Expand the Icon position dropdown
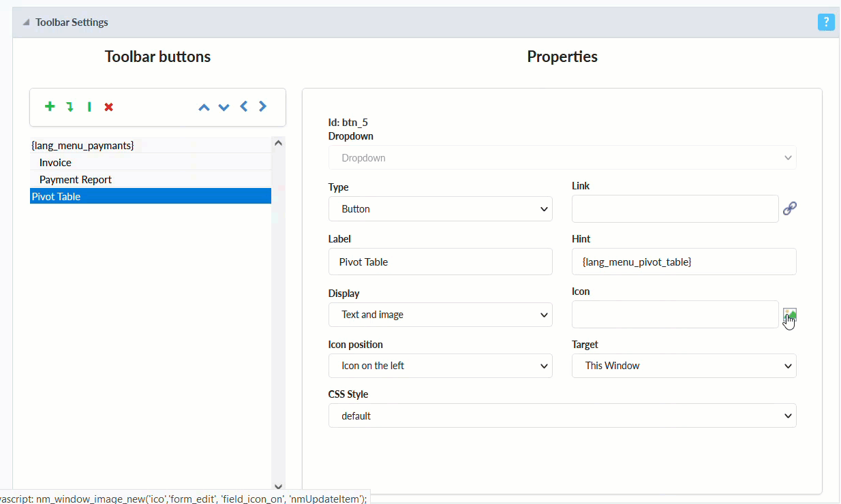Viewport: 841px width, 504px height. point(440,366)
